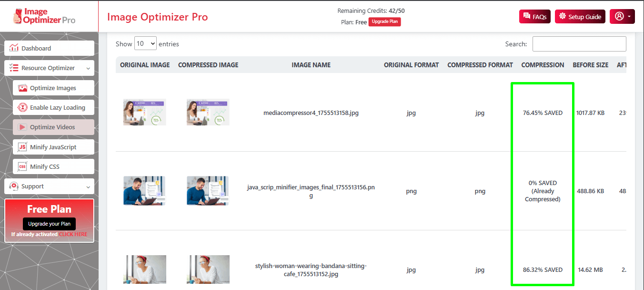644x290 pixels.
Task: Open original thumbnail of stylish-woman image
Action: (x=145, y=270)
